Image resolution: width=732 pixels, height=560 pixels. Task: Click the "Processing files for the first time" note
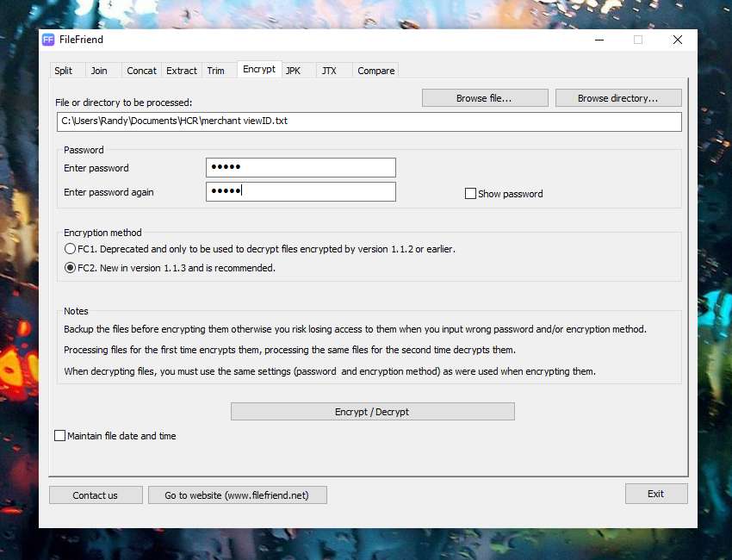pos(289,350)
